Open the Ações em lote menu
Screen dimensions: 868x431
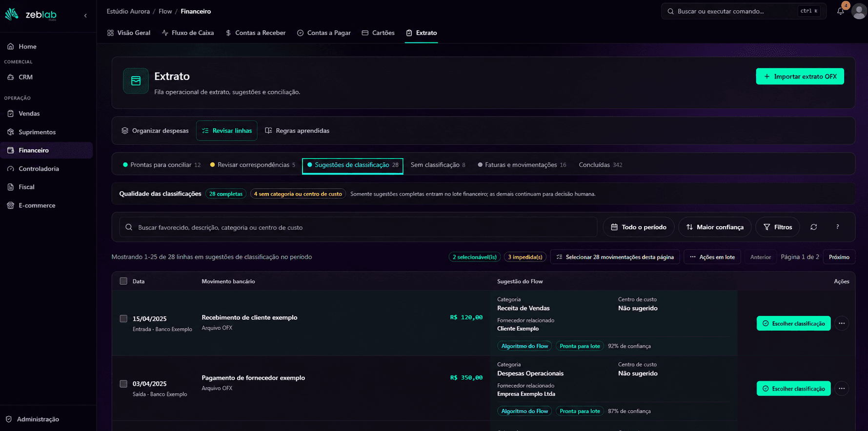(x=712, y=257)
